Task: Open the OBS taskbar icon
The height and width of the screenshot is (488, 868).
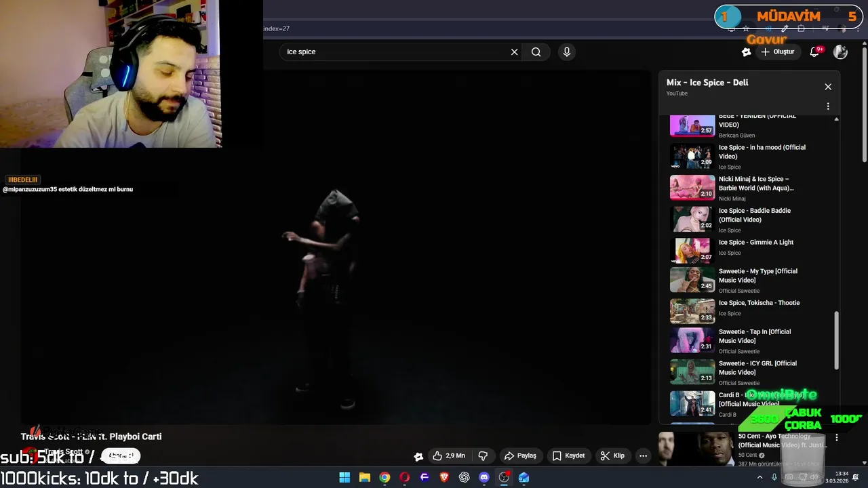Action: tap(504, 477)
